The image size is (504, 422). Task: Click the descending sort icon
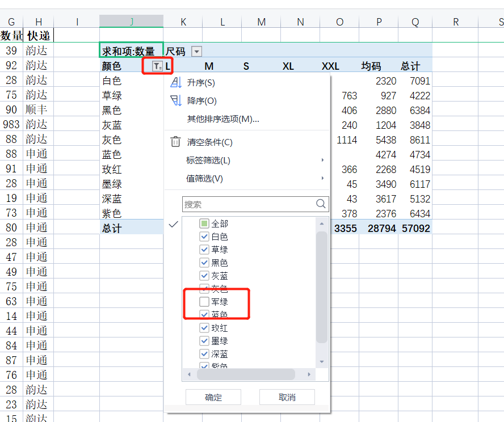176,100
